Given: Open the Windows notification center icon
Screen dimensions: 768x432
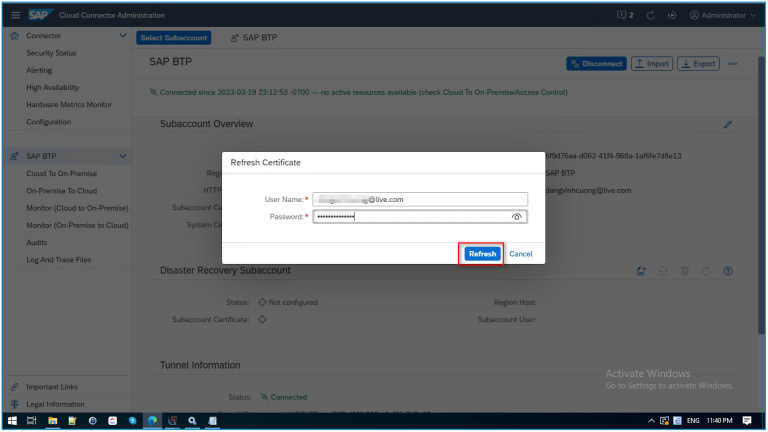Looking at the screenshot, I should coord(746,421).
